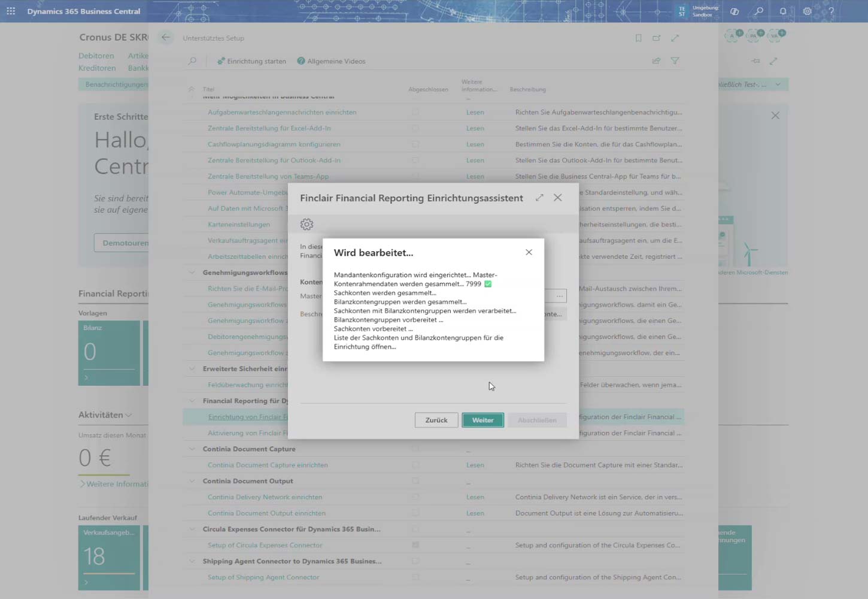The height and width of the screenshot is (599, 868).
Task: Expand the Aktivitäten dropdown
Action: point(128,415)
